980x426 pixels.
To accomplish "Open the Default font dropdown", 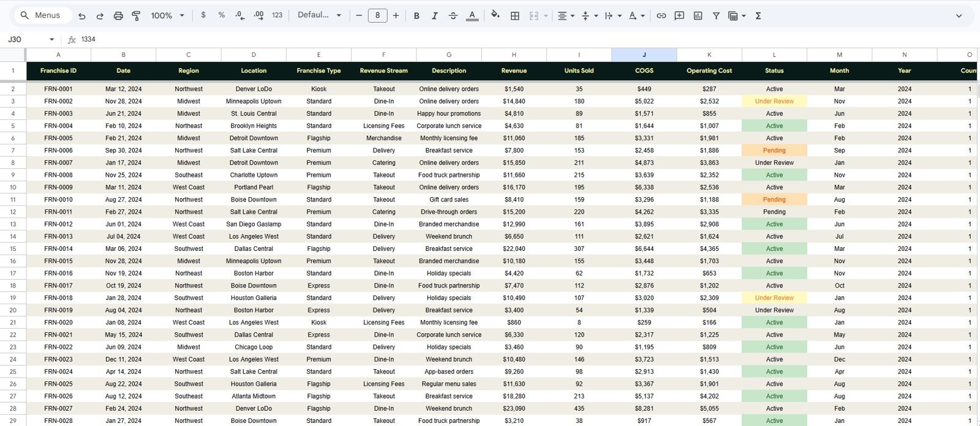I will 319,15.
